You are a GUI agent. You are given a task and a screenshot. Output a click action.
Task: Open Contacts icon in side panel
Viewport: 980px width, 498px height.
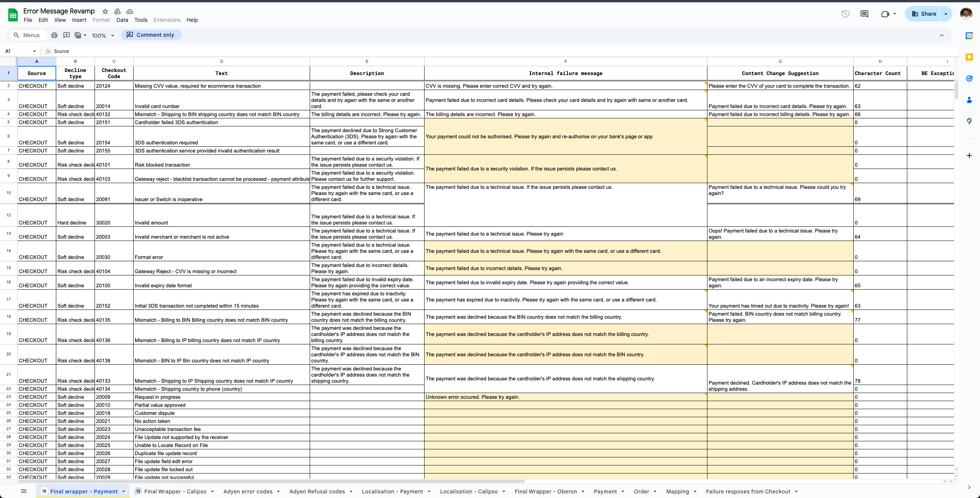point(969,100)
